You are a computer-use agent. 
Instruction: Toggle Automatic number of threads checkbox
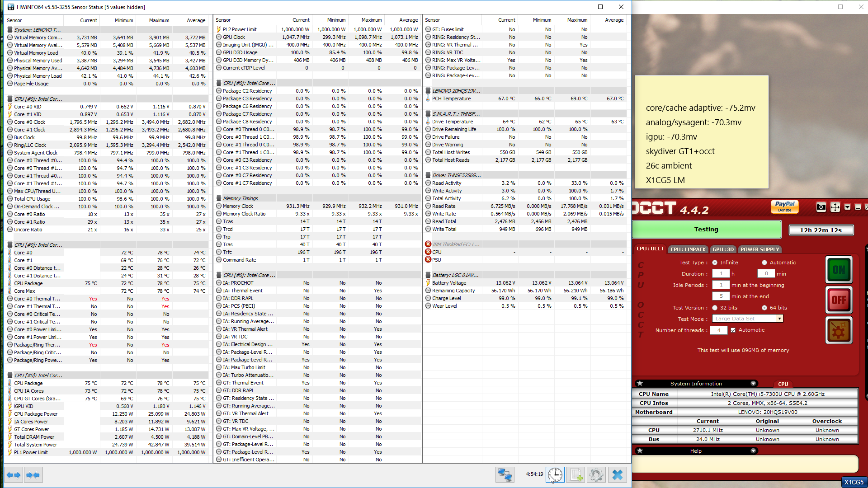point(733,330)
